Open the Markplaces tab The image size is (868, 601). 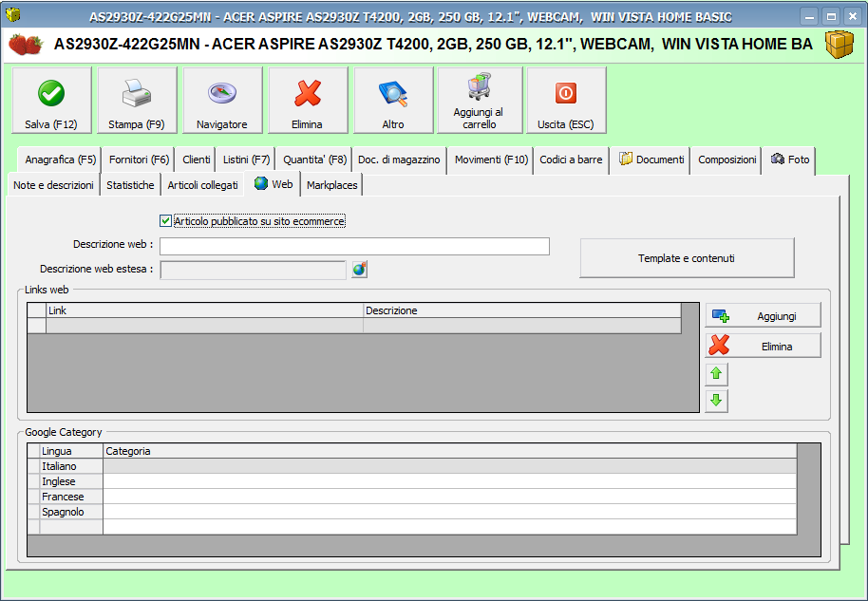pos(331,185)
